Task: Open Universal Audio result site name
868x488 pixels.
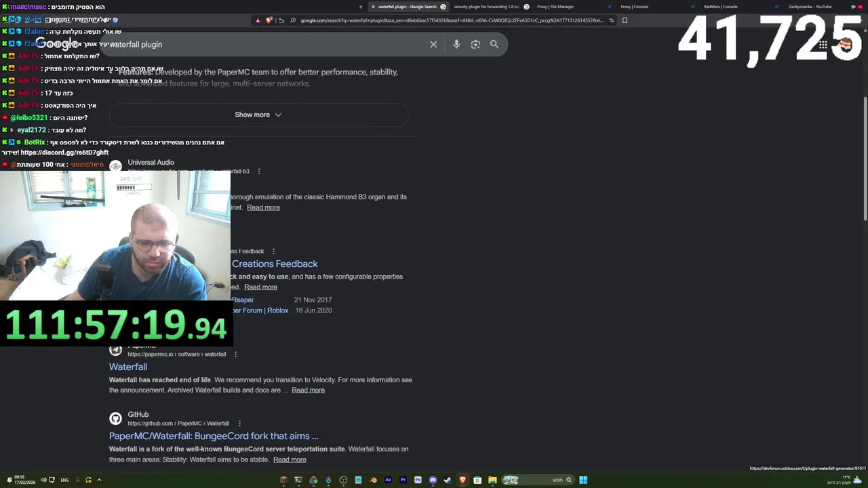Action: click(151, 163)
